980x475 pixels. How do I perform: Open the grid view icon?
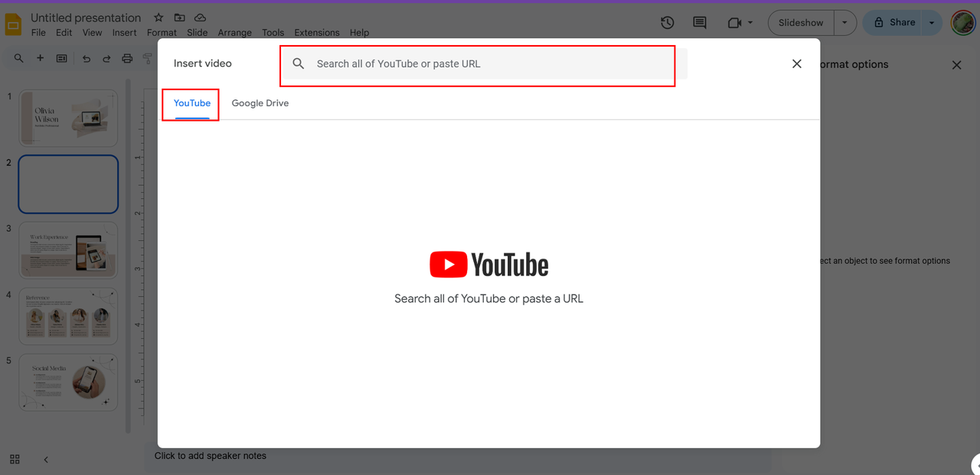(15, 460)
